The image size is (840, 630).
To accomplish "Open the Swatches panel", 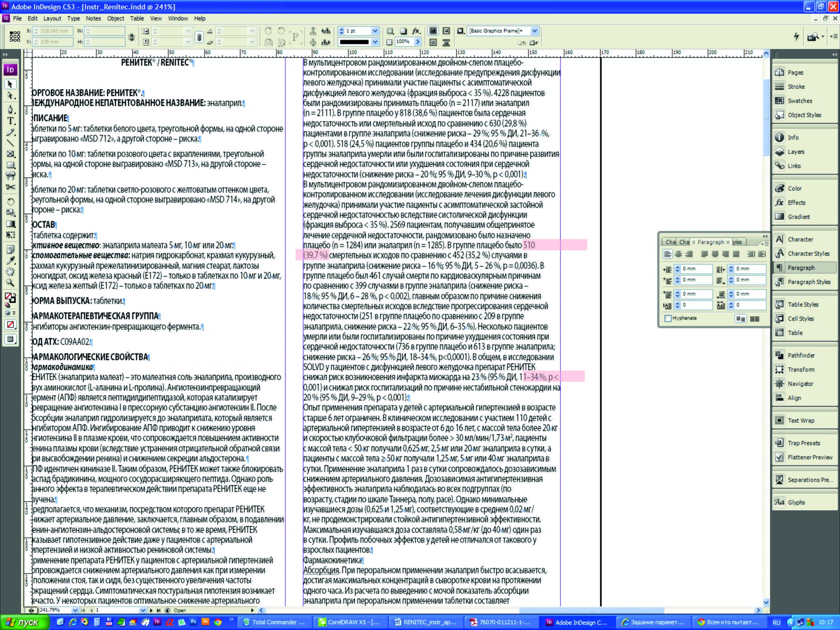I will [804, 101].
